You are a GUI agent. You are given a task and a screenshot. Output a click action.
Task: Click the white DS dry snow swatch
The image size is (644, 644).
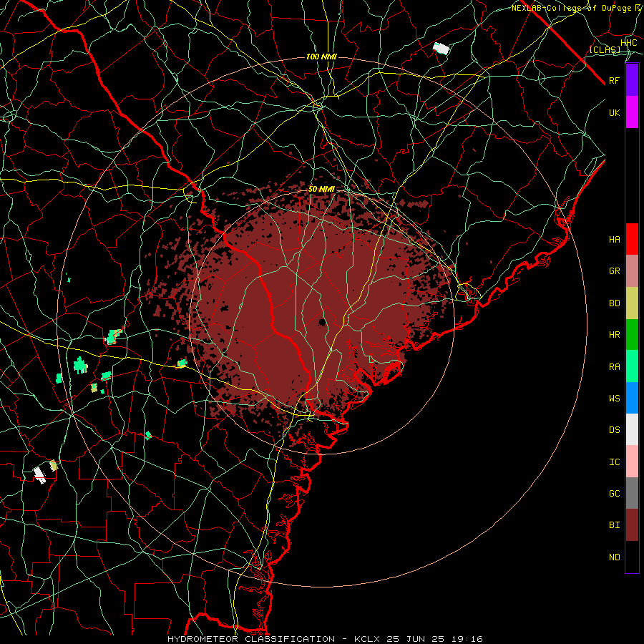[x=632, y=429]
